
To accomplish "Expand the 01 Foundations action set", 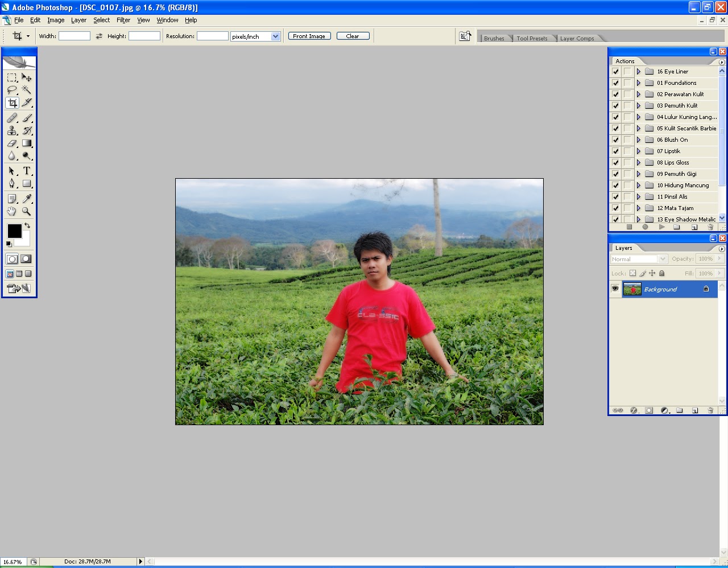I will click(638, 83).
